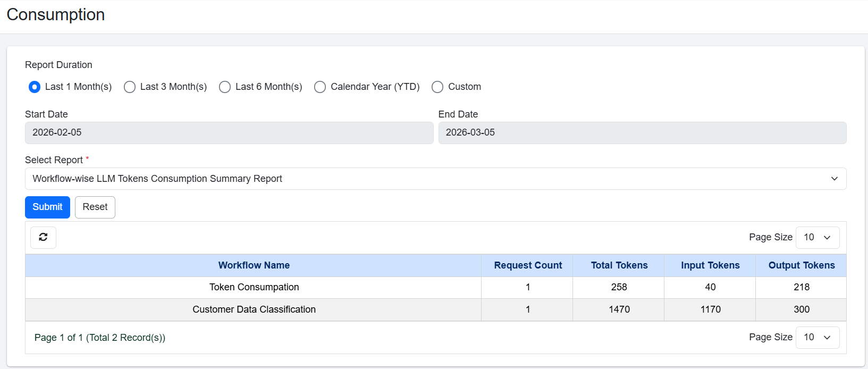Click the Input Tokens column header
The width and height of the screenshot is (868, 369).
pyautogui.click(x=710, y=265)
